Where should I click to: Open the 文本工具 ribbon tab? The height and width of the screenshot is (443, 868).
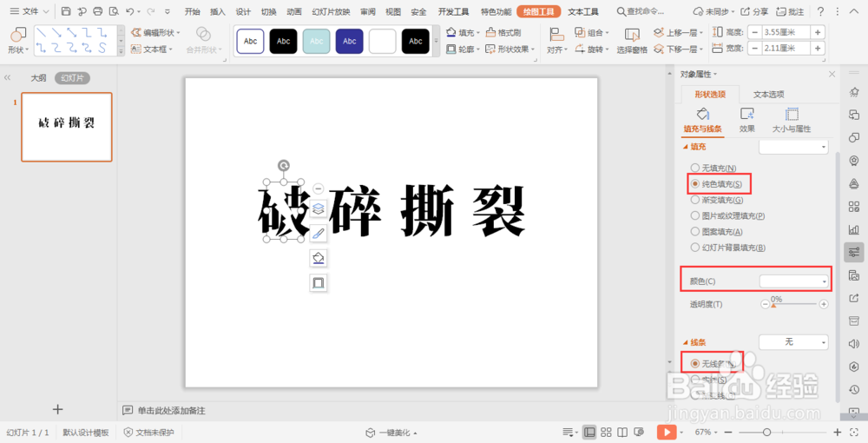pos(583,11)
